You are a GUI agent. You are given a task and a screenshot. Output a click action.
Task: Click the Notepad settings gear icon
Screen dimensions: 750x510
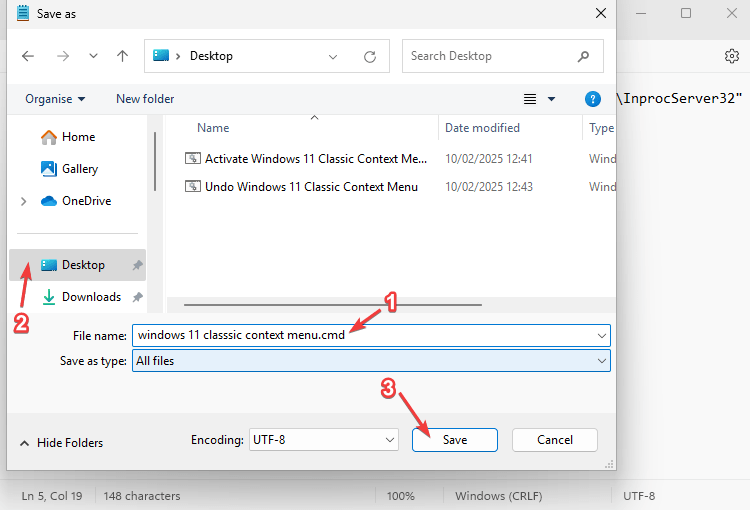click(x=731, y=56)
